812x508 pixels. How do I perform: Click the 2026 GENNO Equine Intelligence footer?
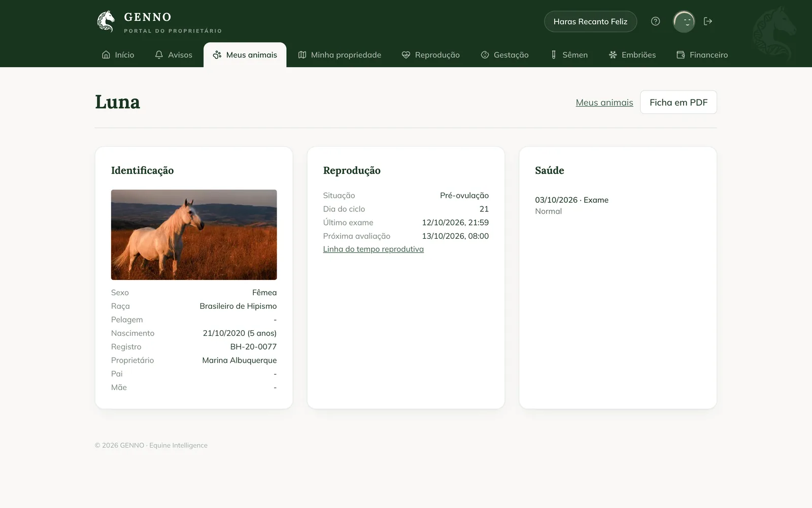click(x=151, y=446)
